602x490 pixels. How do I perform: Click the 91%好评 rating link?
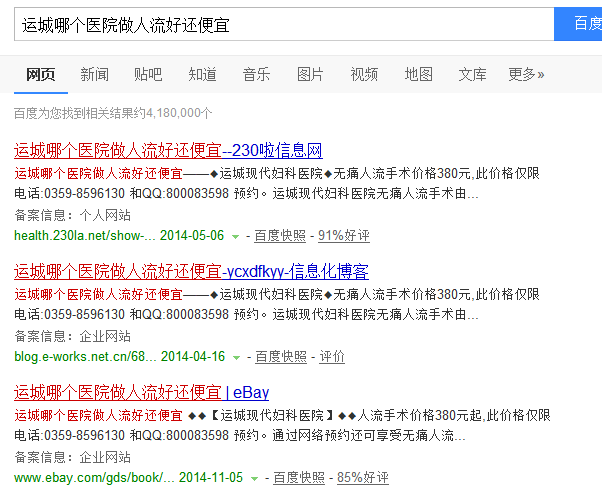[343, 236]
